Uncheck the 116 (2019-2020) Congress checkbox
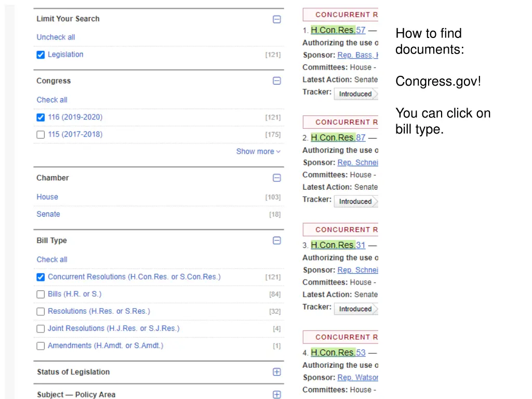This screenshot has width=532, height=399. (x=41, y=117)
